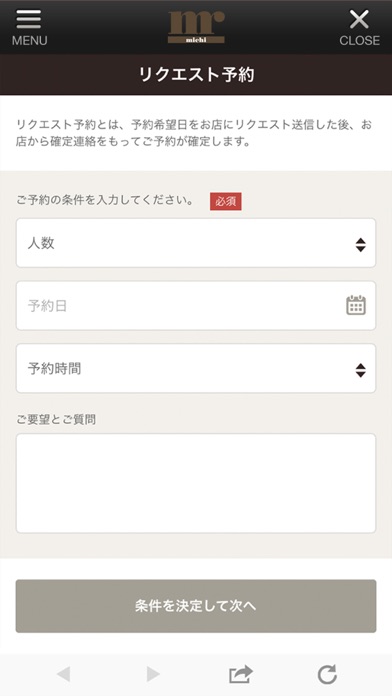Viewport: 392px width, 696px height.
Task: Tap the ご予約の条件を入力してください label
Action: tap(105, 201)
